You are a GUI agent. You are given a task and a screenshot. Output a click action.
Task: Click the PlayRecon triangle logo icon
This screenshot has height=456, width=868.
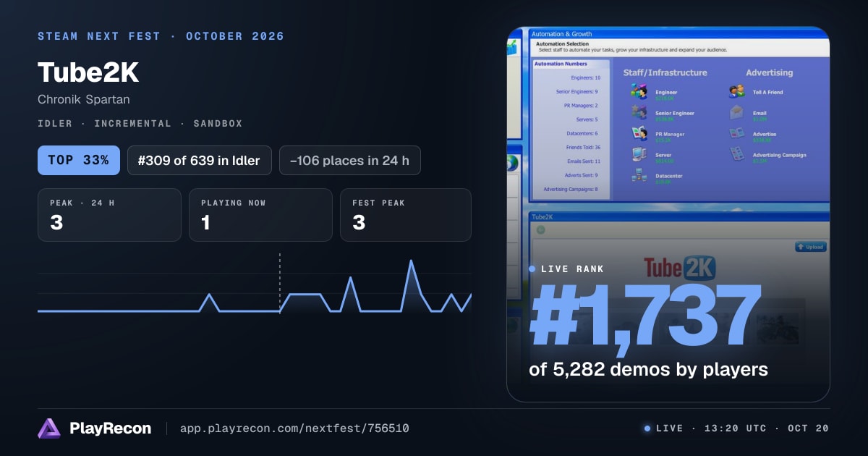pos(49,428)
